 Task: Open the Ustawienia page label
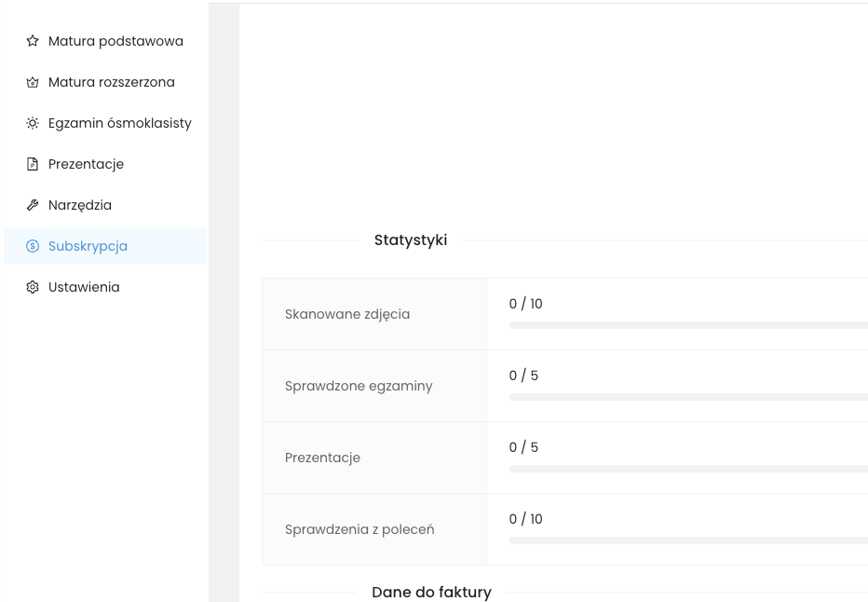click(84, 287)
